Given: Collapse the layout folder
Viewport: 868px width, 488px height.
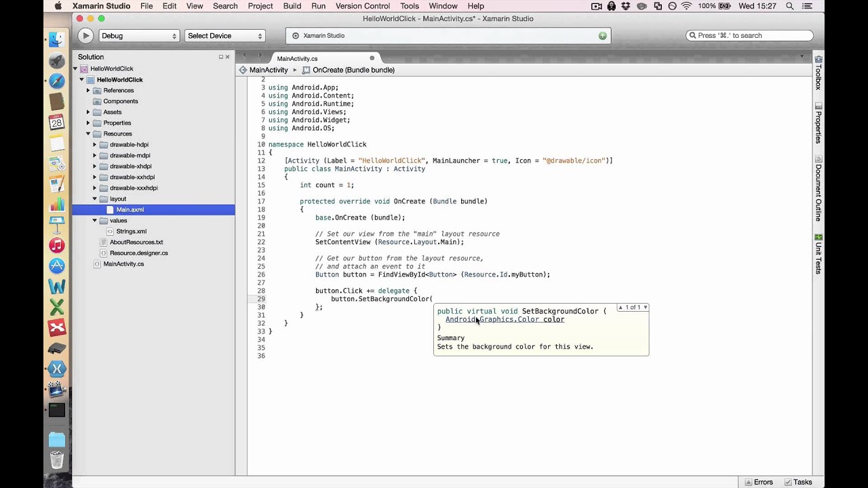Looking at the screenshot, I should 95,199.
